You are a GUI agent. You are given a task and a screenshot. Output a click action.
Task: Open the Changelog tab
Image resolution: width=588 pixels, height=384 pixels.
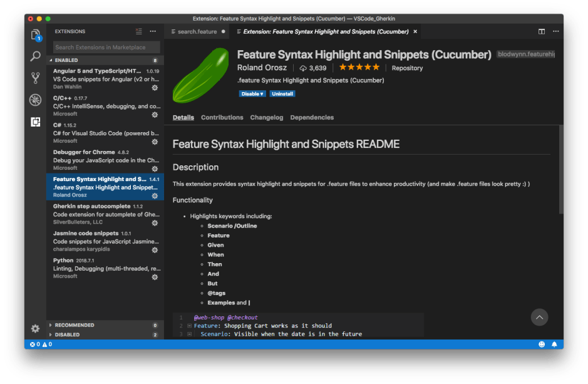[266, 117]
